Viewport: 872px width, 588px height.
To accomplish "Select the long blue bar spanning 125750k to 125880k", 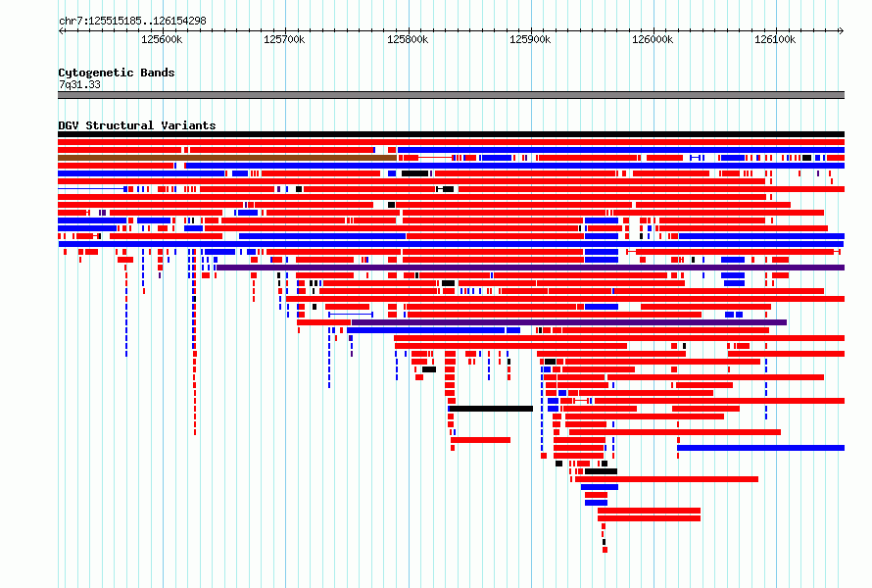I will tap(425, 330).
